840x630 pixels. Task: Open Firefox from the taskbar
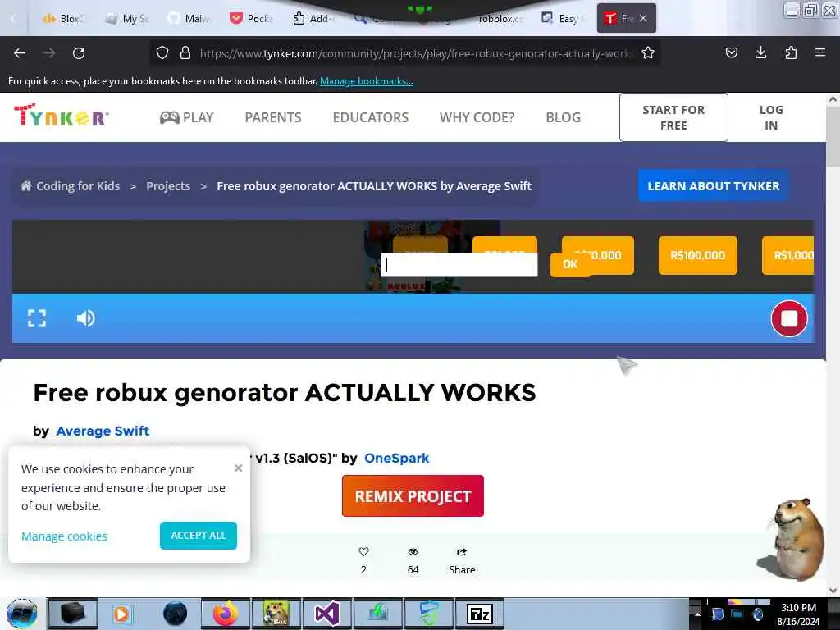click(226, 614)
